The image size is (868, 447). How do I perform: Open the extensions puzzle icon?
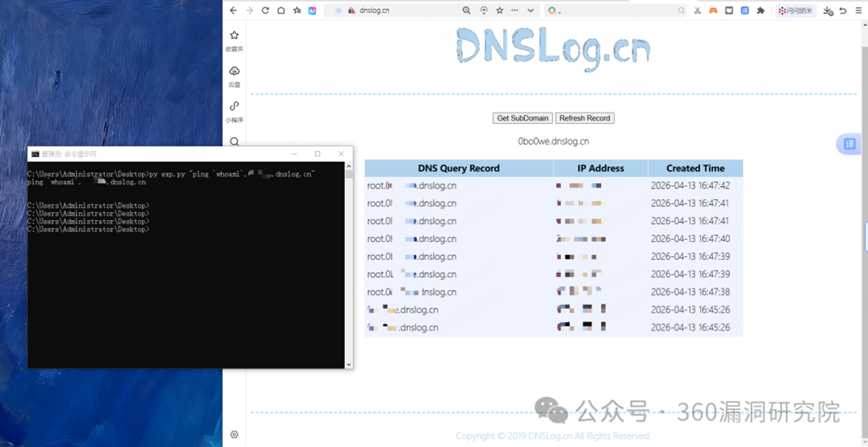pos(761,10)
